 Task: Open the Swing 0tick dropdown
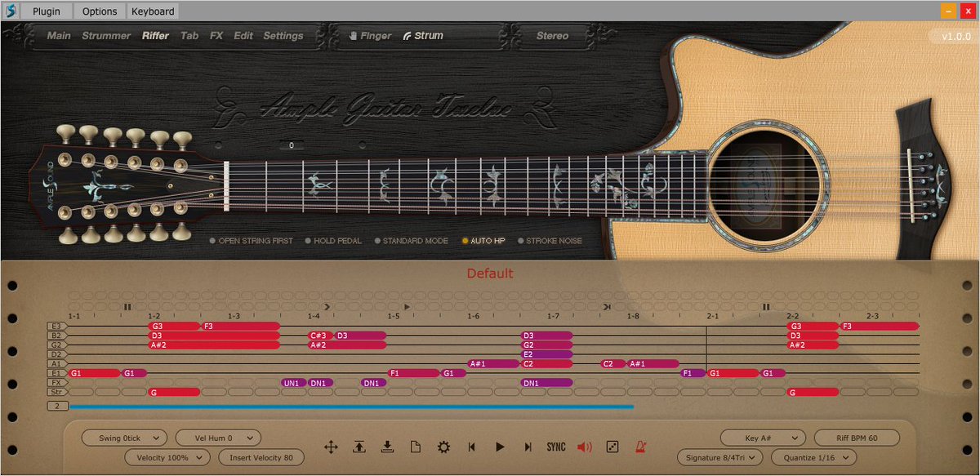(x=123, y=438)
